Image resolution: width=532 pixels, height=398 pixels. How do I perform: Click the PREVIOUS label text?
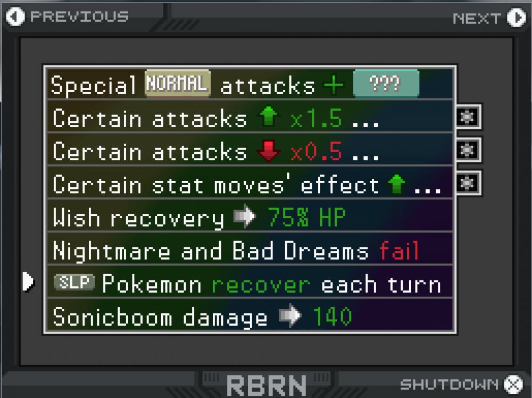pos(80,16)
